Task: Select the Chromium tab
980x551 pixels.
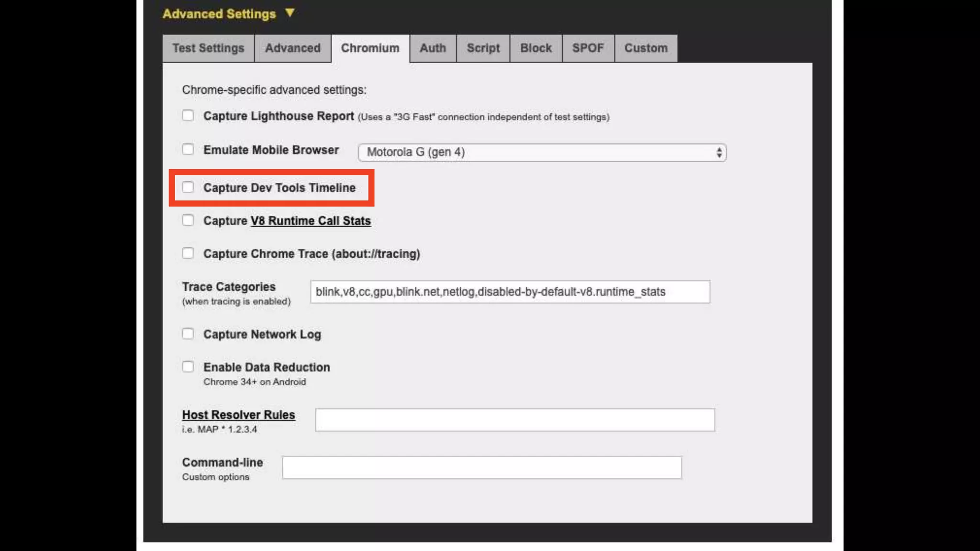Action: [370, 48]
